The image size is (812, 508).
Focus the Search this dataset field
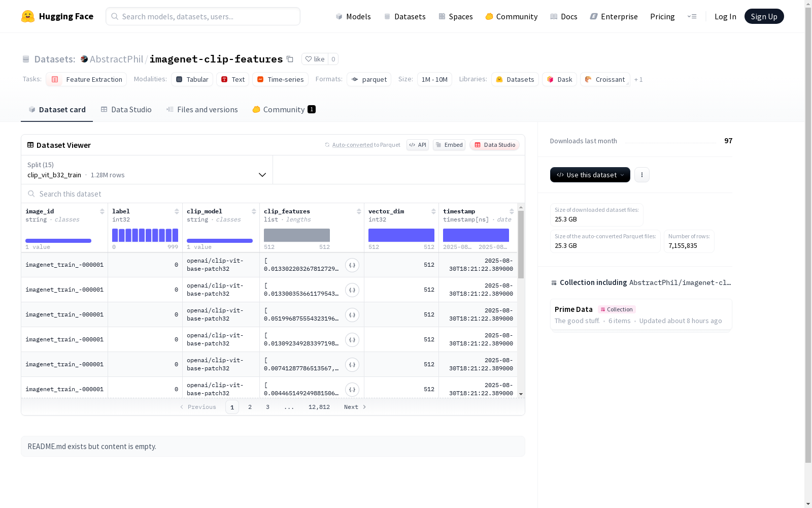pyautogui.click(x=273, y=194)
